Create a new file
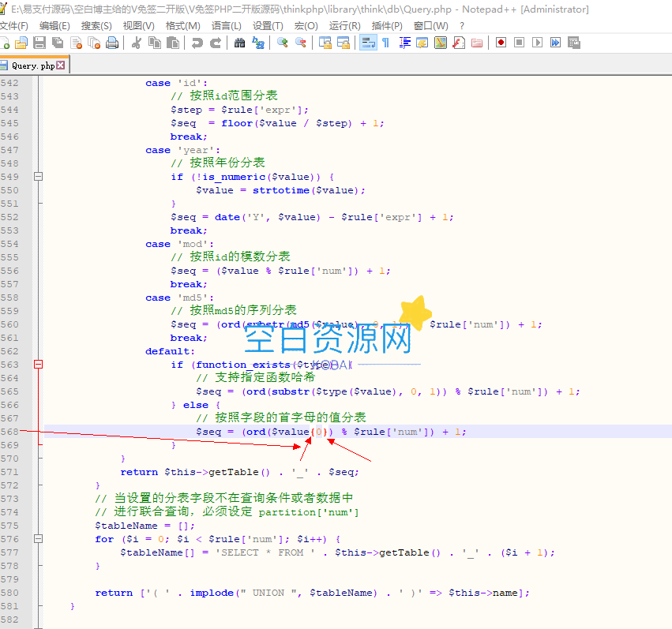 (6, 43)
